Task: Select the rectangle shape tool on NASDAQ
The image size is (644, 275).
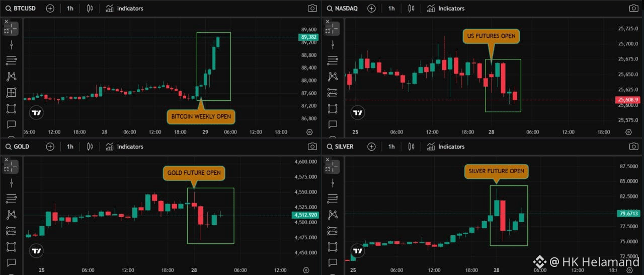Action: [x=332, y=109]
